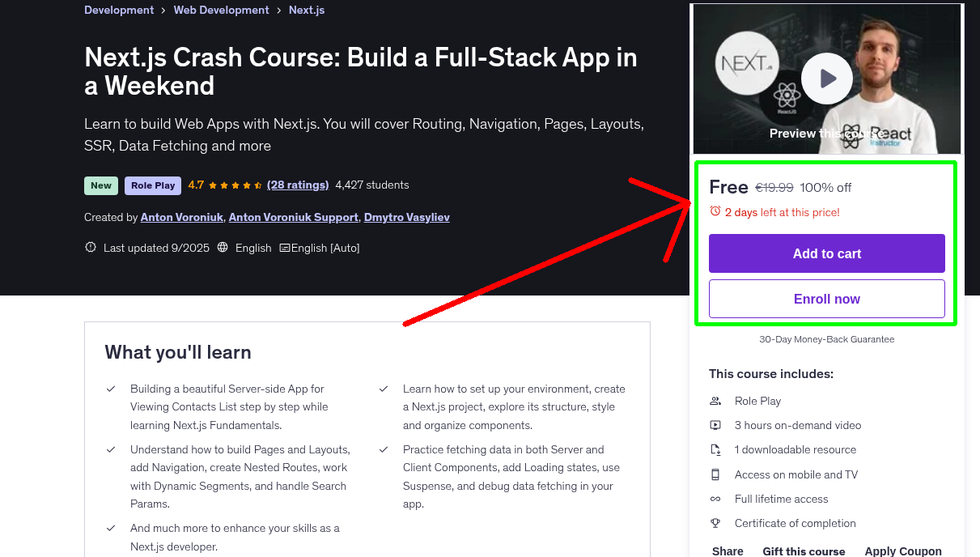Click the chevron after Development breadcrumb
Screen dimensions: 980x557
(x=163, y=11)
